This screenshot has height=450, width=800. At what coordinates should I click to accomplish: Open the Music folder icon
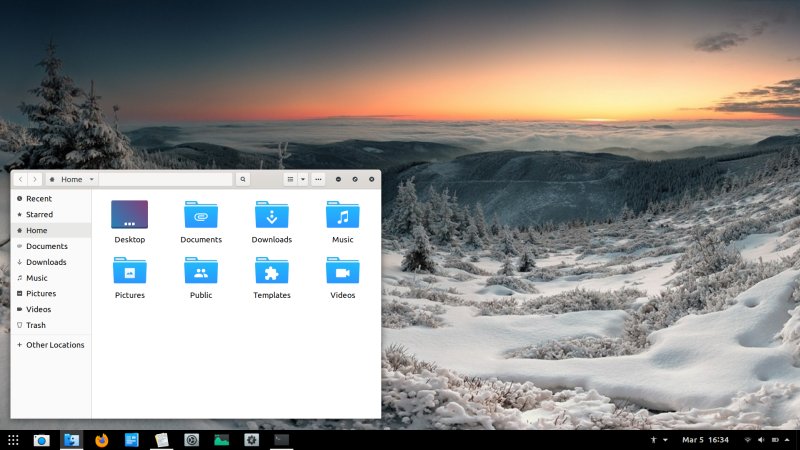(342, 216)
